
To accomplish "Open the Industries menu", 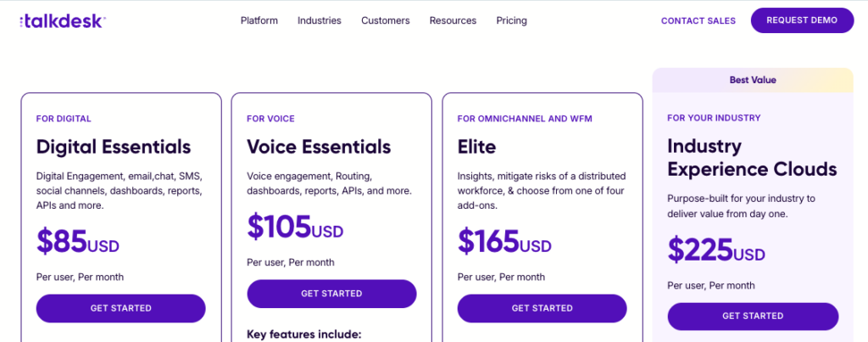I will [x=320, y=20].
